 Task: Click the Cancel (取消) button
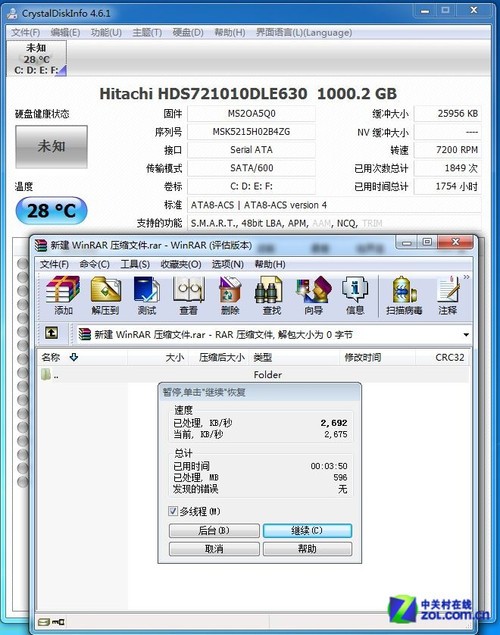214,549
